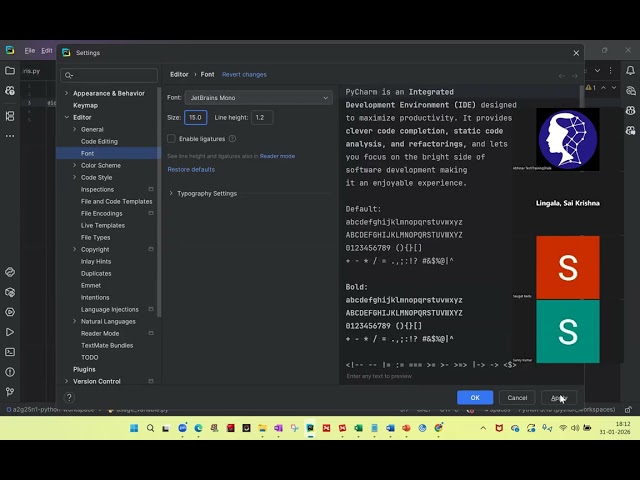Collapse the Editor section chevron
Screen dimensions: 640x480
click(67, 118)
